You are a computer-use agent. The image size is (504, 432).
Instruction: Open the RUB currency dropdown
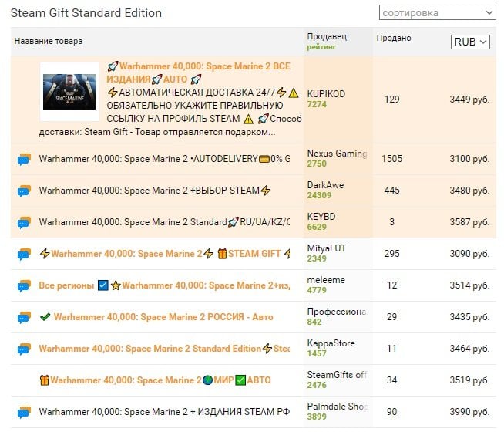(x=470, y=42)
